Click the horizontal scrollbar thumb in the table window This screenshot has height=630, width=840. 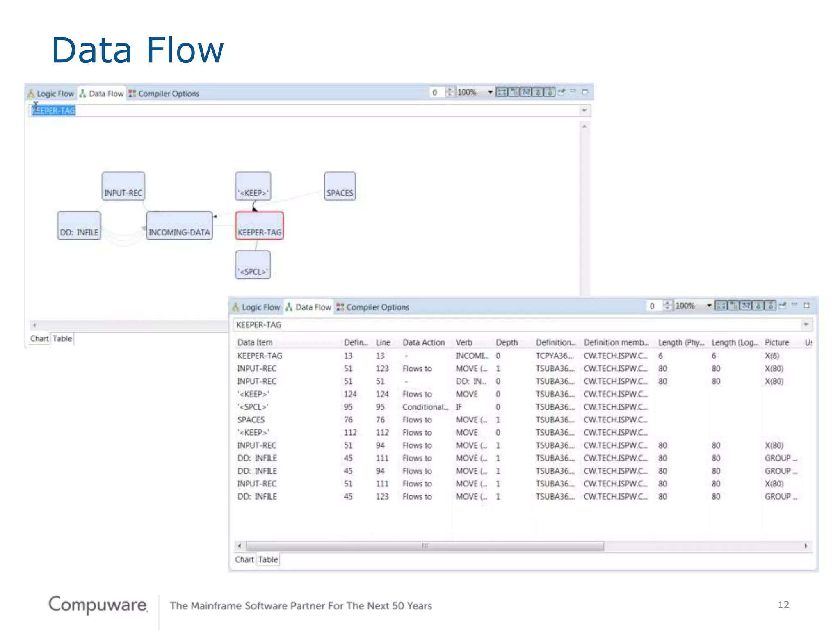425,546
